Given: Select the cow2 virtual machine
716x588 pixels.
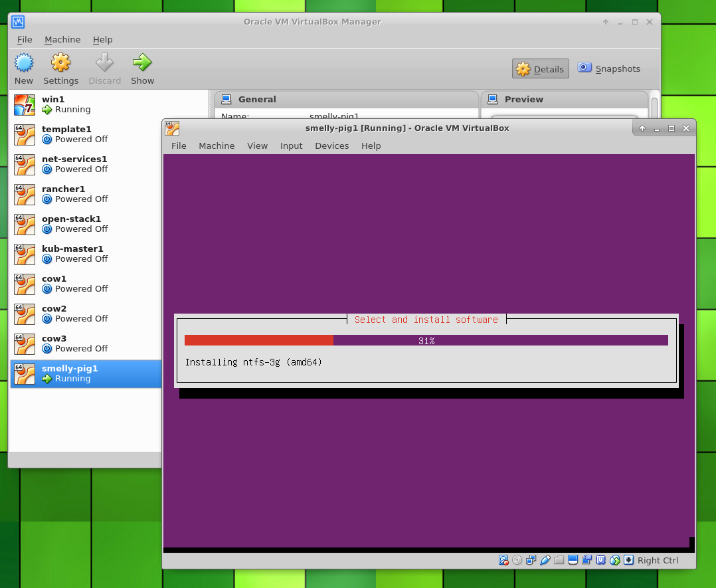Looking at the screenshot, I should click(x=86, y=314).
